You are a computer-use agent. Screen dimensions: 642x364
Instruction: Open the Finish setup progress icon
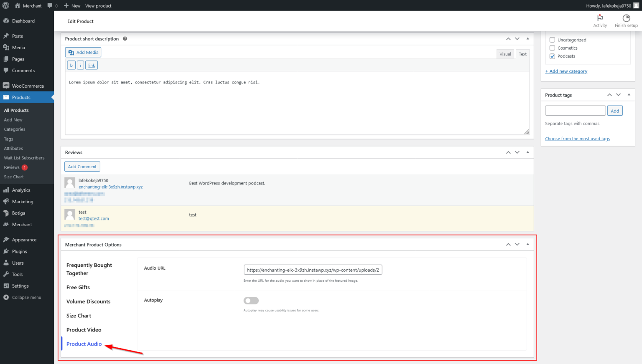point(626,18)
